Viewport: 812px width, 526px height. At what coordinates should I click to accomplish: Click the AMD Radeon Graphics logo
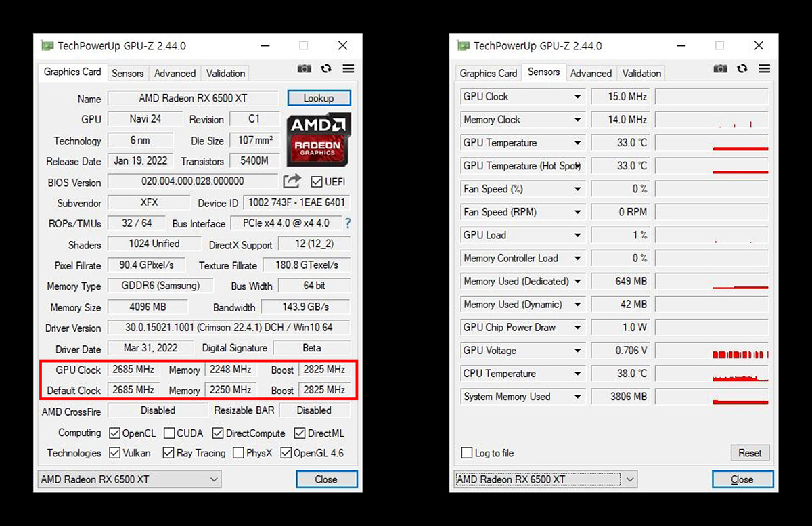point(318,139)
